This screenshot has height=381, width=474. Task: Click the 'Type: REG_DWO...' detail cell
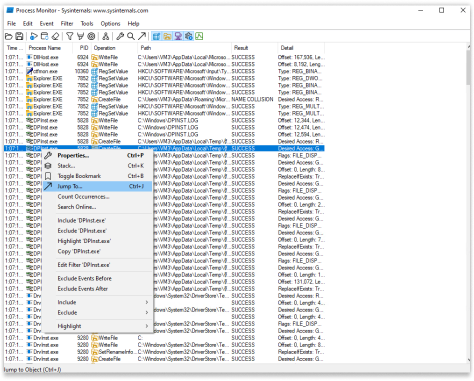pos(301,78)
